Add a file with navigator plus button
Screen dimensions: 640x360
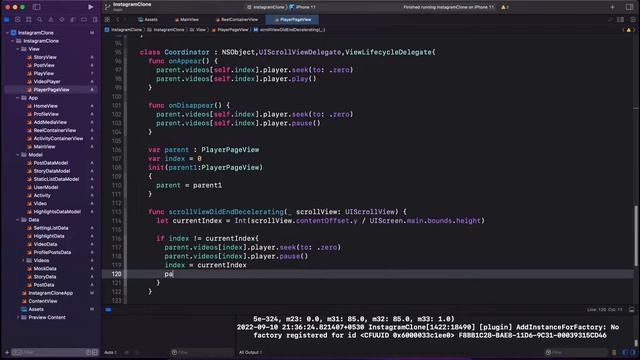point(7,352)
